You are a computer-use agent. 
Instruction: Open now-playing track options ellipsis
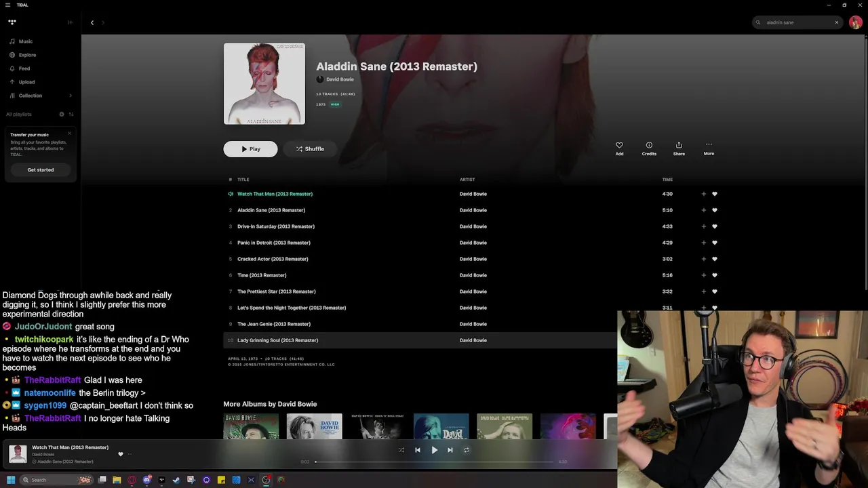[x=130, y=454]
